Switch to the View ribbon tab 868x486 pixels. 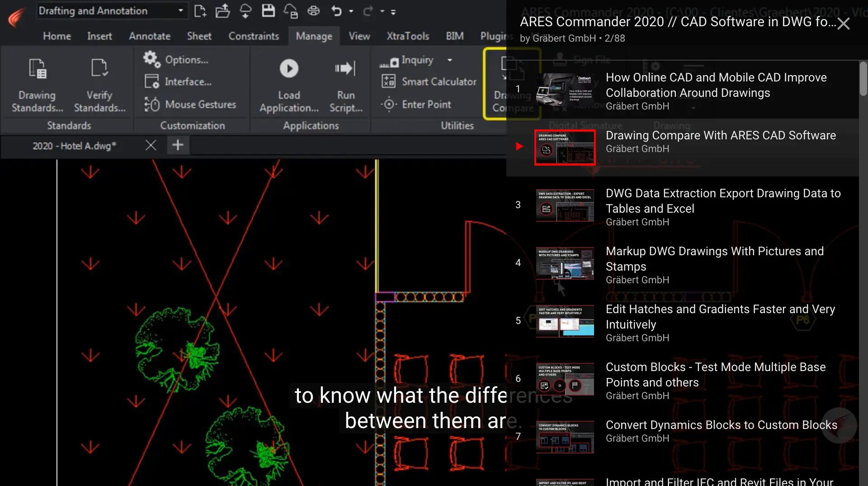pyautogui.click(x=359, y=36)
